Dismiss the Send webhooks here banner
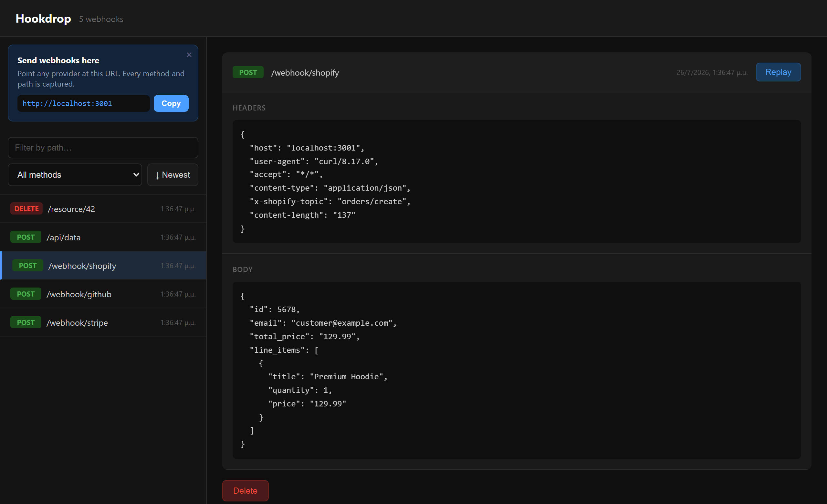The image size is (827, 504). pyautogui.click(x=189, y=55)
